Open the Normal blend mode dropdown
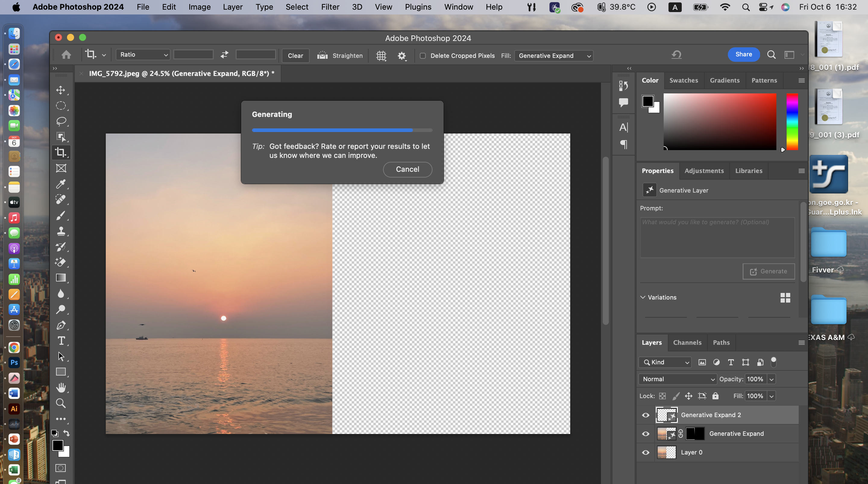868x484 pixels. tap(678, 379)
